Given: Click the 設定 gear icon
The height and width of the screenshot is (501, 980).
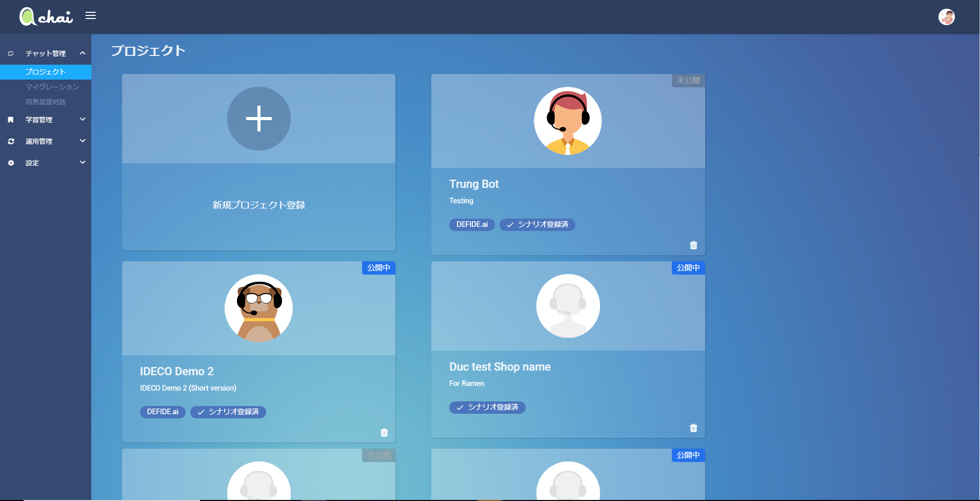Looking at the screenshot, I should point(11,163).
